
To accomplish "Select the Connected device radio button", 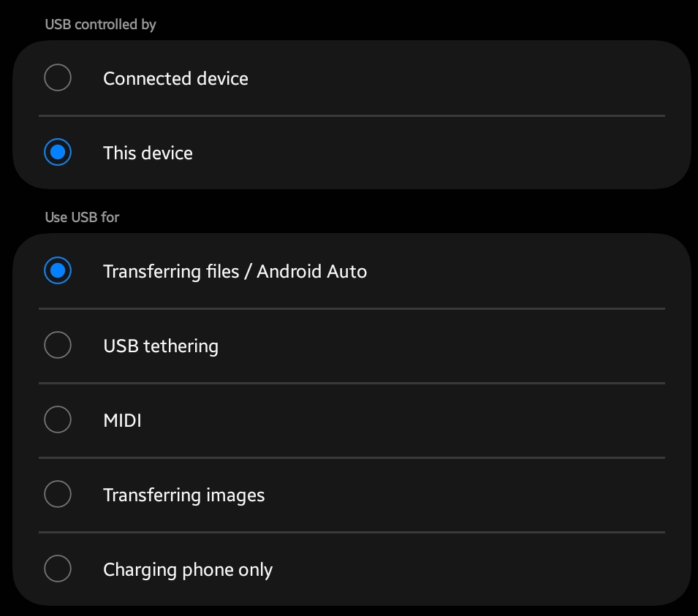I will (58, 77).
